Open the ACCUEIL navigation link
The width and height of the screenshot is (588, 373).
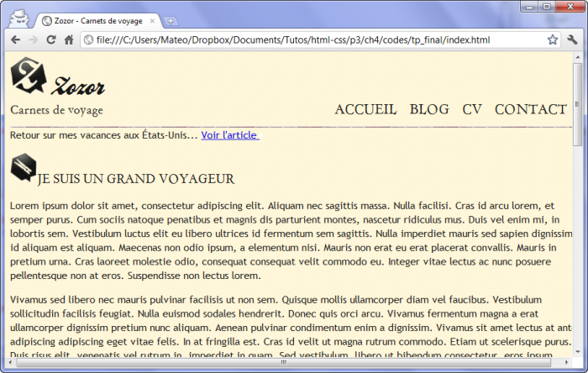(x=365, y=109)
